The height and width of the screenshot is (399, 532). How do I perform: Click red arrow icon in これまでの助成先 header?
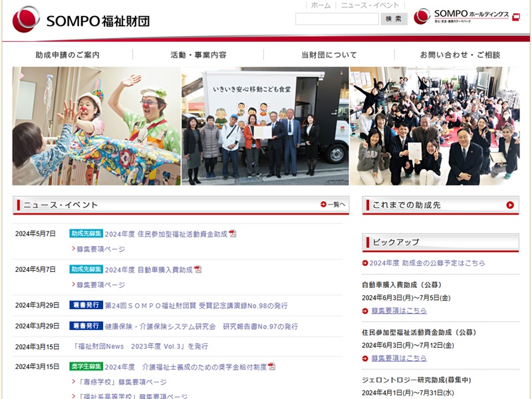[x=510, y=205]
